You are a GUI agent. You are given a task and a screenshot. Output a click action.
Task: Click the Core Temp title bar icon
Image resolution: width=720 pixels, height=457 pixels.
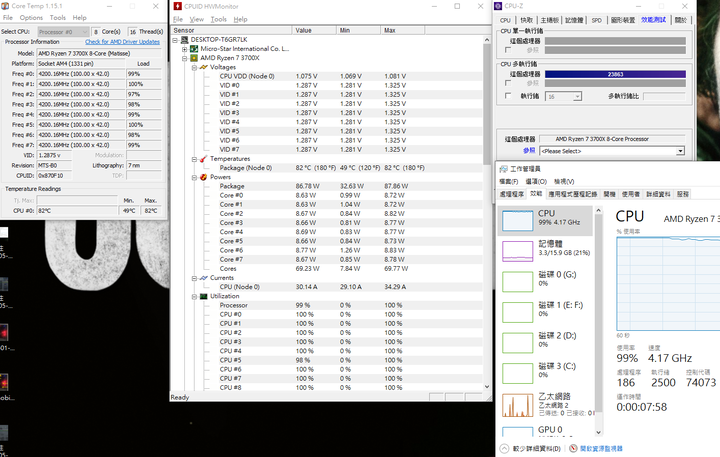5,6
